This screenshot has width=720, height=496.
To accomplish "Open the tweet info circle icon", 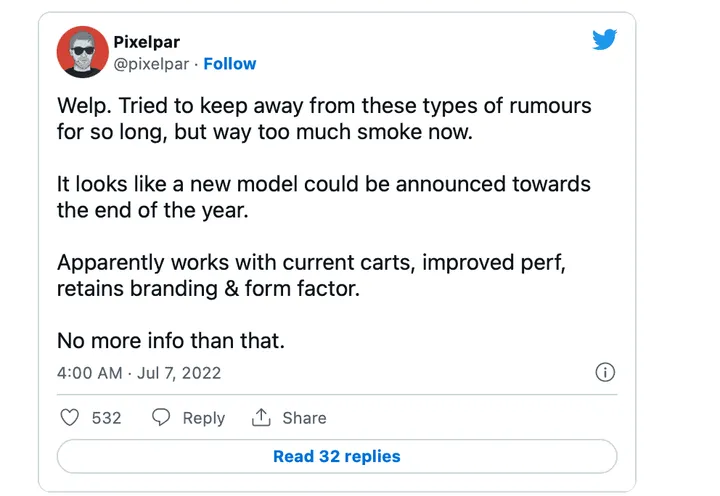I will tap(604, 373).
